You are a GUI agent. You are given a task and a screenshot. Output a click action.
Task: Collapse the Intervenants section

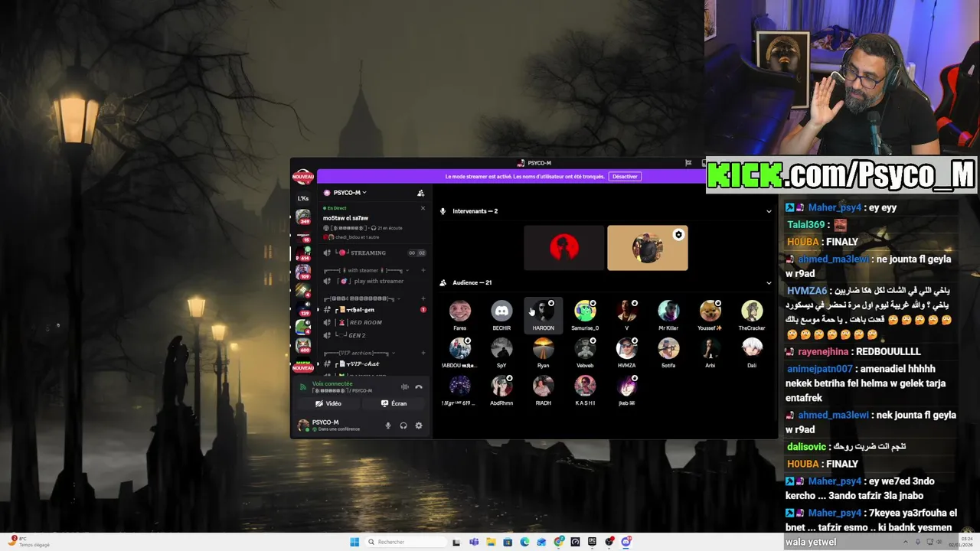point(769,211)
